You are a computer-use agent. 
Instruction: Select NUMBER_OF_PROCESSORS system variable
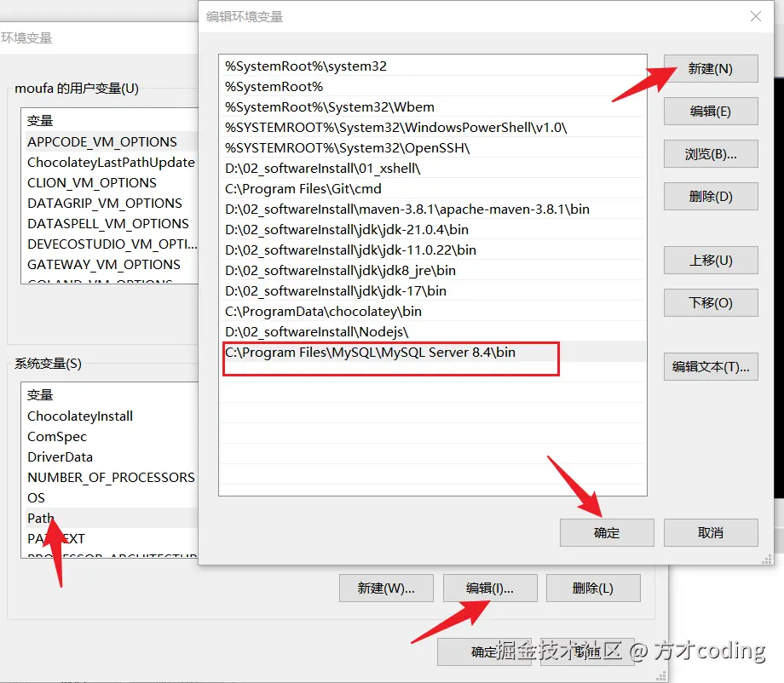(x=111, y=478)
